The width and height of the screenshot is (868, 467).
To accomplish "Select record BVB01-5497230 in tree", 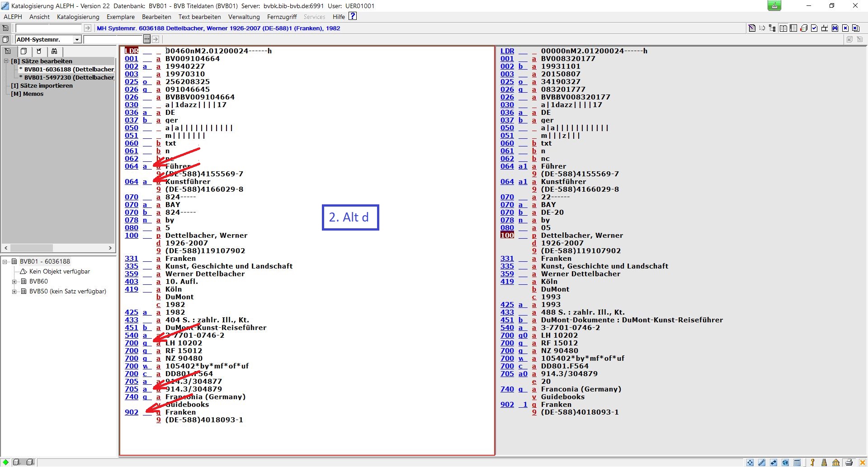I will coord(69,78).
